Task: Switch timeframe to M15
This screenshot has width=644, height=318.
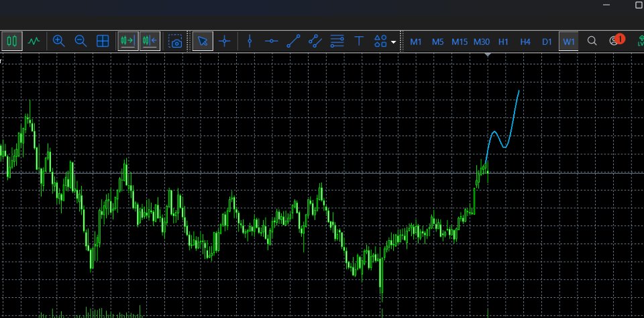Action: click(x=460, y=42)
